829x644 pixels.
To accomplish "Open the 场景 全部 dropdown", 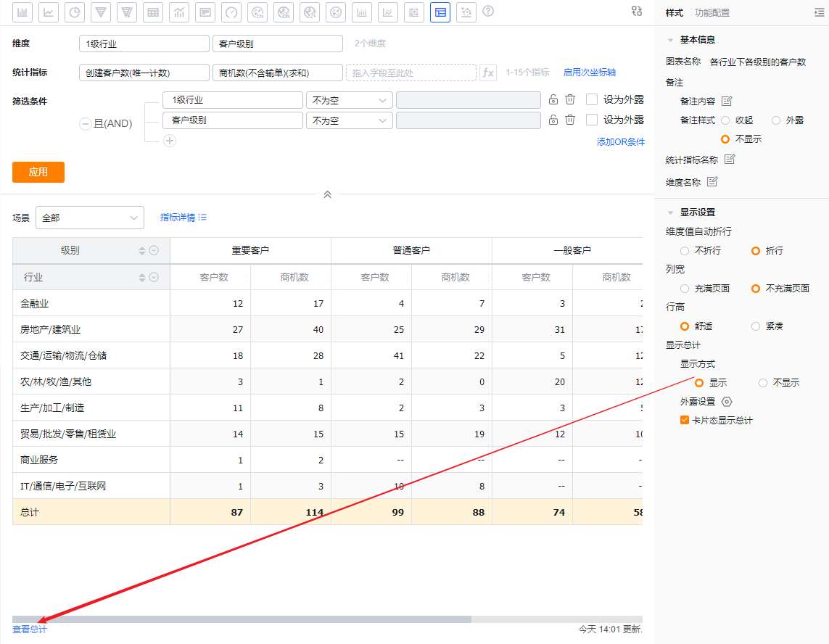I will [x=90, y=218].
